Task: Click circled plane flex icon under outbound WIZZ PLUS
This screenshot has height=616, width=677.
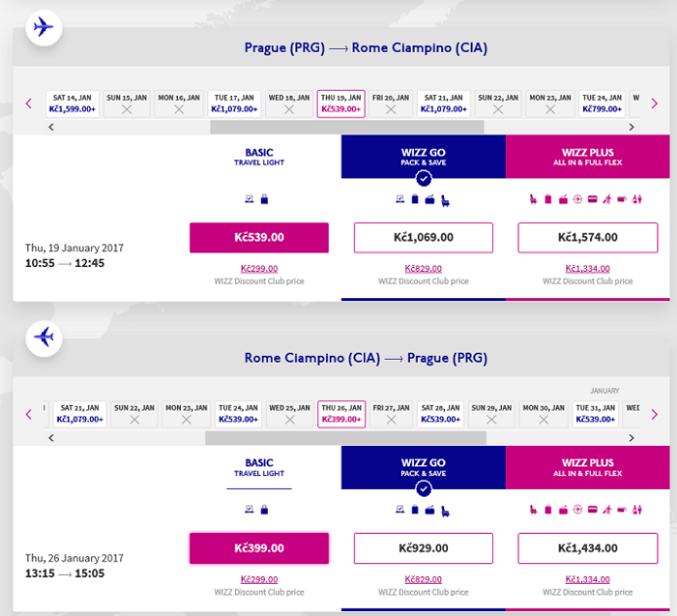Action: (577, 198)
